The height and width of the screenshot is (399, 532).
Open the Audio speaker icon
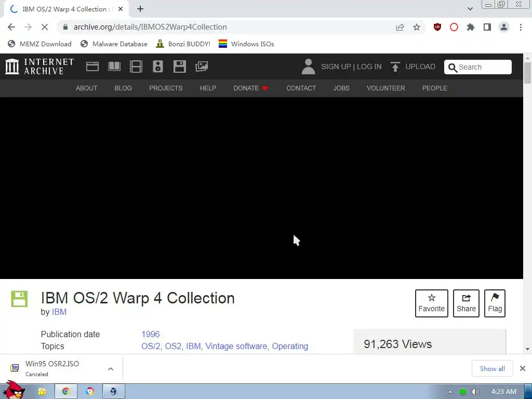[x=158, y=66]
